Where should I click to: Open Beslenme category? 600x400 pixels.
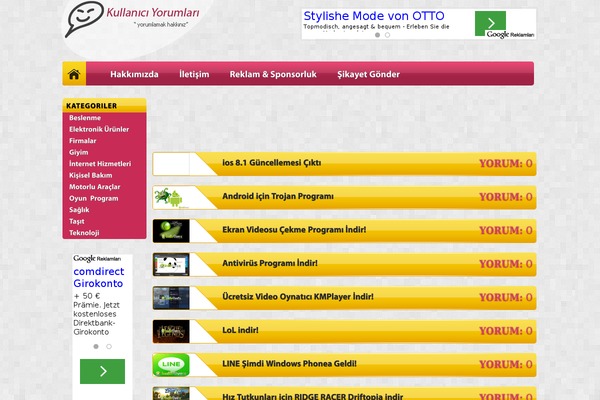[x=85, y=118]
